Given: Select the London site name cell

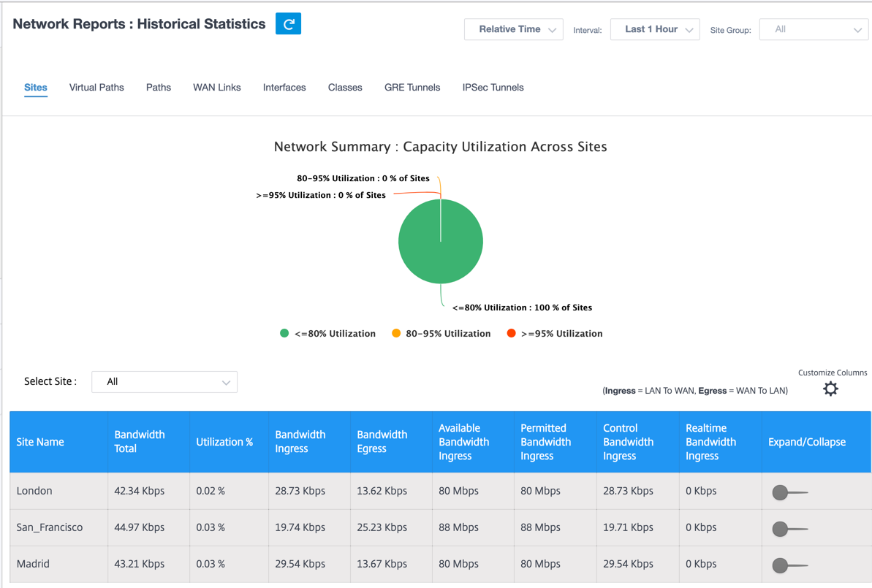Looking at the screenshot, I should 58,491.
